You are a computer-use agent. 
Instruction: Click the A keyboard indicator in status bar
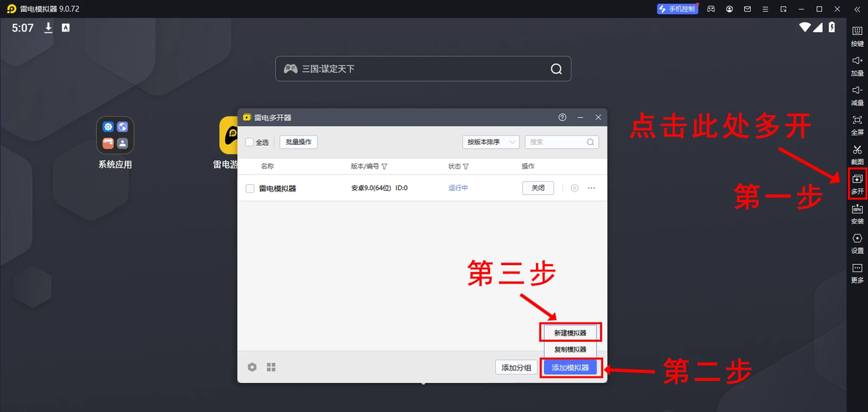pos(66,28)
